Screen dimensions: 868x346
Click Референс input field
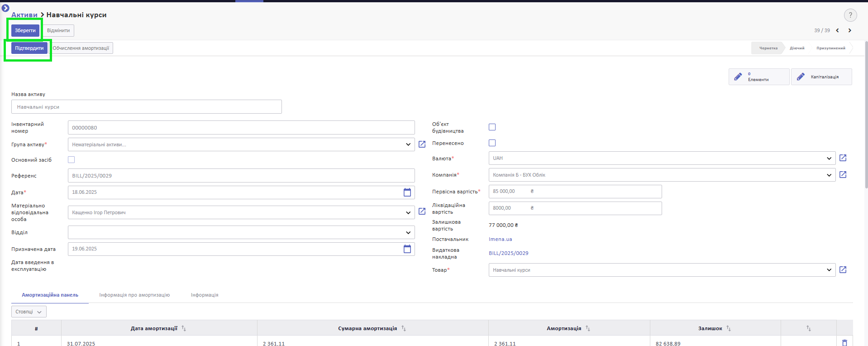tap(241, 176)
